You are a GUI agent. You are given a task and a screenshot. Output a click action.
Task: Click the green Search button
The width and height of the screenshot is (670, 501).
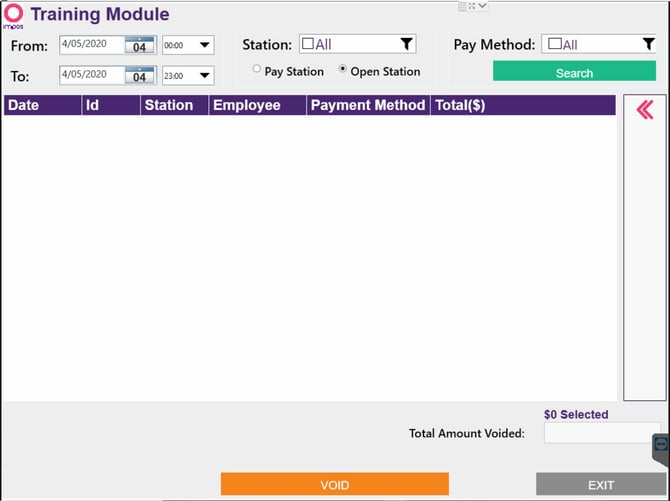tap(574, 71)
